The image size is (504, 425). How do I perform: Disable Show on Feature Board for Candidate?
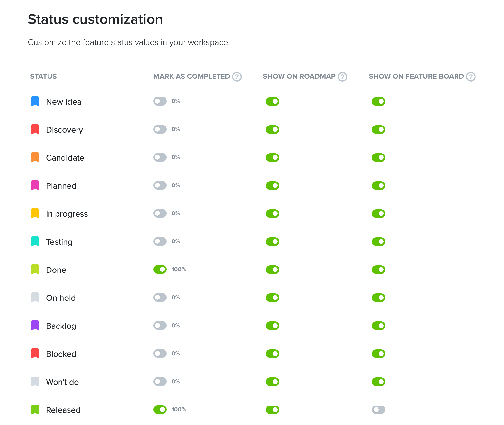(378, 157)
